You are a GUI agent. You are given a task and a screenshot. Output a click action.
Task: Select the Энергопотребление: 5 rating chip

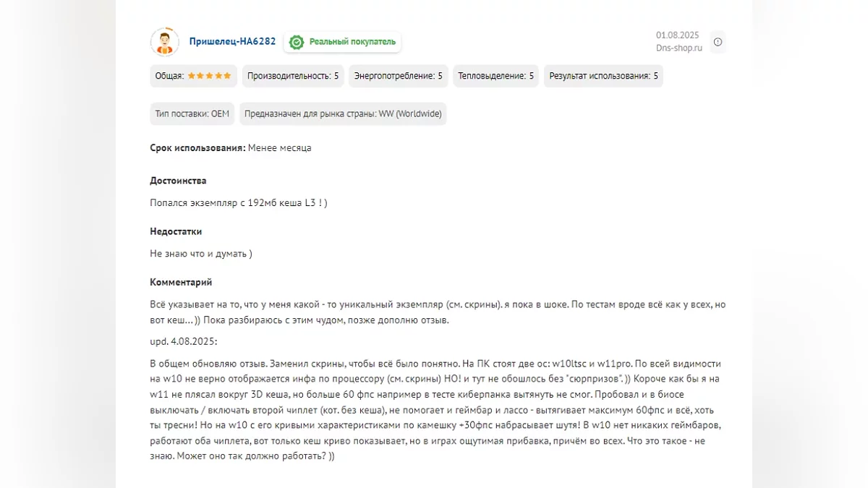point(399,76)
